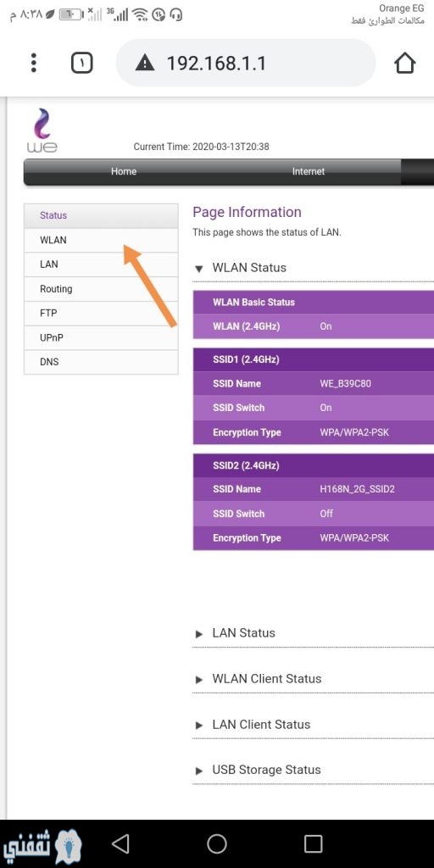Open the tab switcher showing one tab
Viewport: 434px width, 868px height.
click(82, 63)
